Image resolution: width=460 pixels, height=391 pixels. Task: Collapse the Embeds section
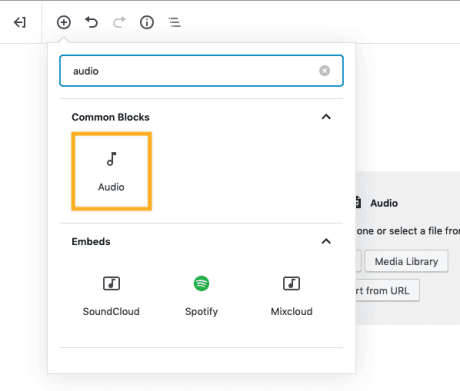[x=326, y=241]
